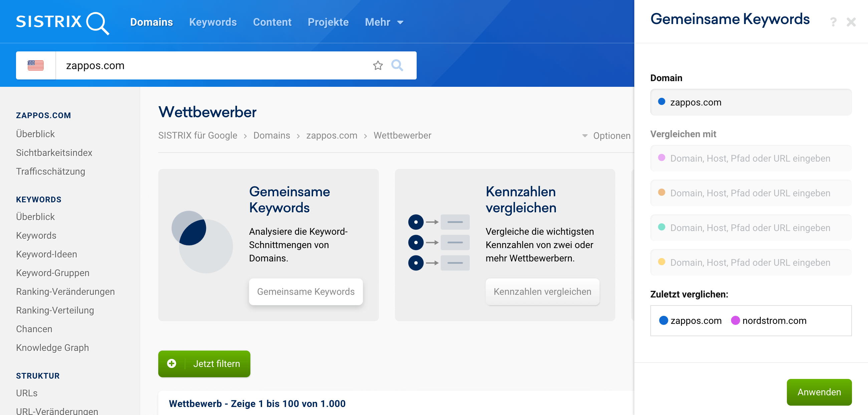This screenshot has width=868, height=415.
Task: Click the pink dot first comparison field
Action: [x=751, y=158]
